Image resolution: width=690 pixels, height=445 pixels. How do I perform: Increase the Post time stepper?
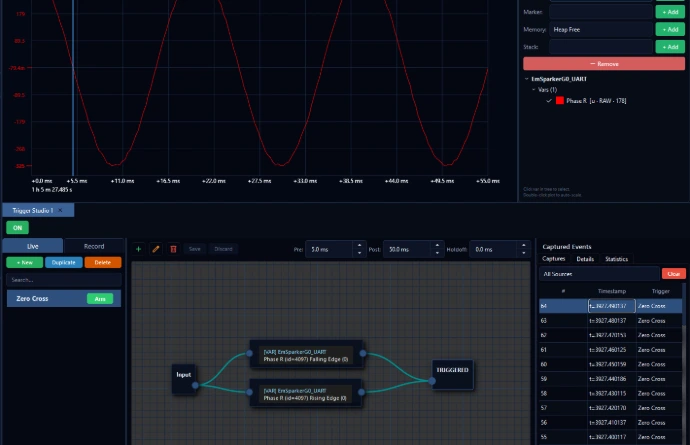coord(437,246)
